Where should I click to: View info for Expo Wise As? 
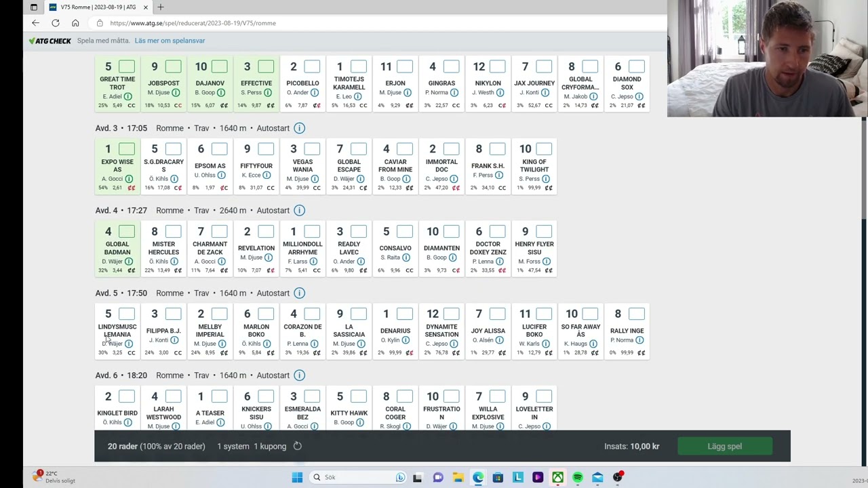click(x=129, y=179)
